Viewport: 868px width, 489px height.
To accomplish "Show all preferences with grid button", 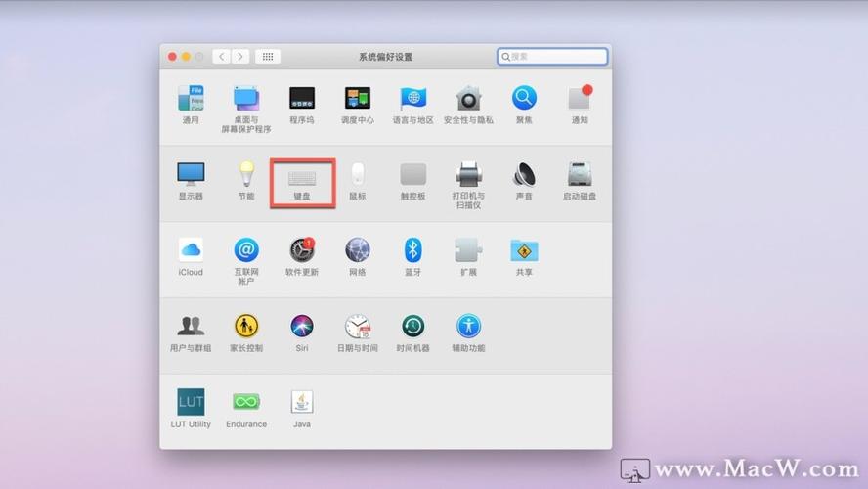I will [268, 57].
